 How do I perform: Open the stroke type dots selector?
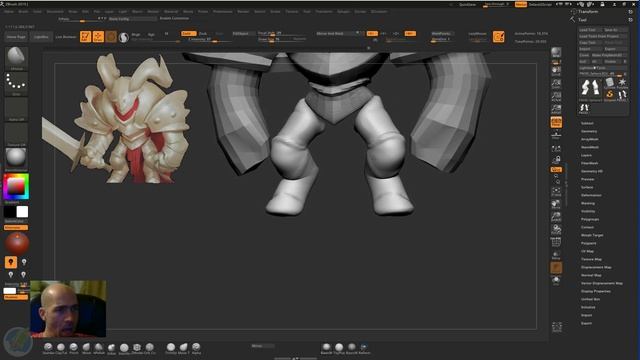click(x=16, y=84)
